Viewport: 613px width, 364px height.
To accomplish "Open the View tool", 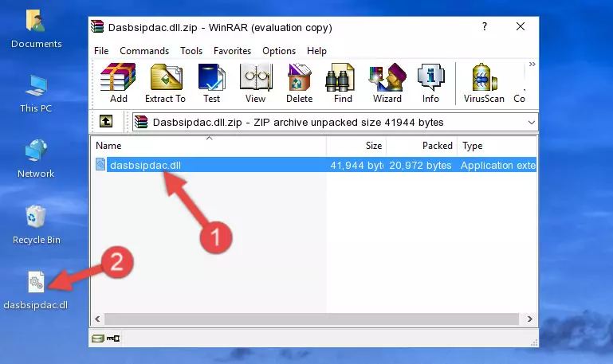I will click(255, 83).
